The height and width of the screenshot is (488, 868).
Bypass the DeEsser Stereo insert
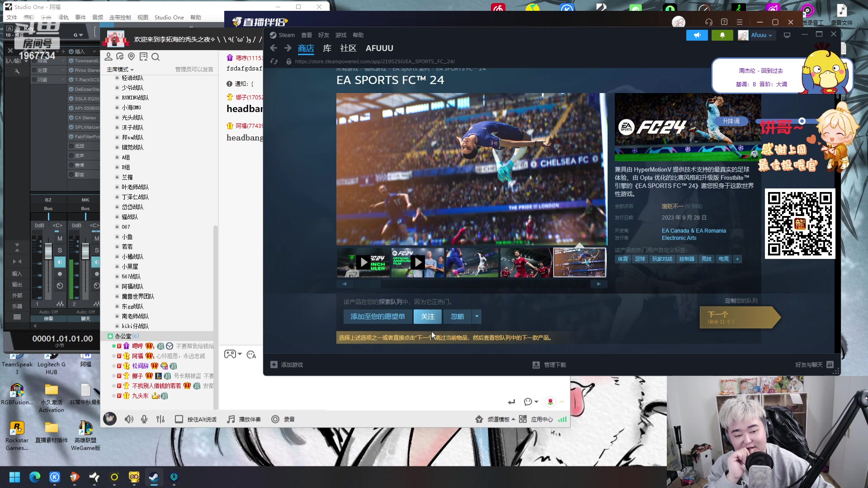click(71, 89)
